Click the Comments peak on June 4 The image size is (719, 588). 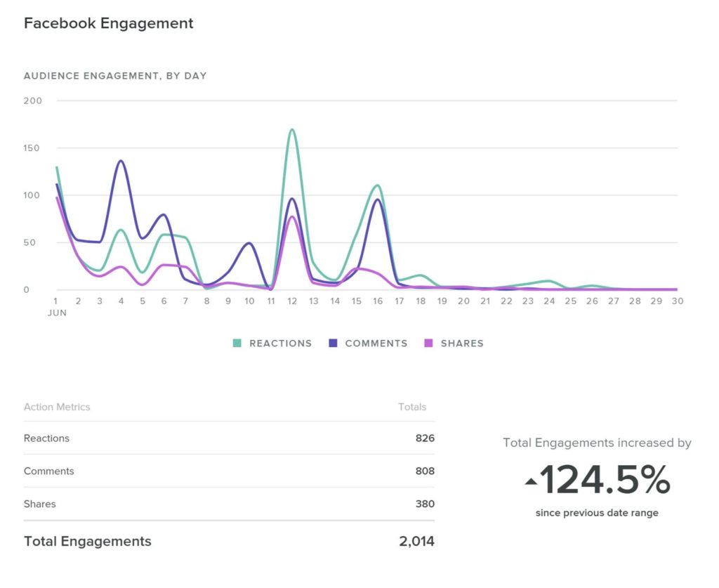tap(121, 161)
